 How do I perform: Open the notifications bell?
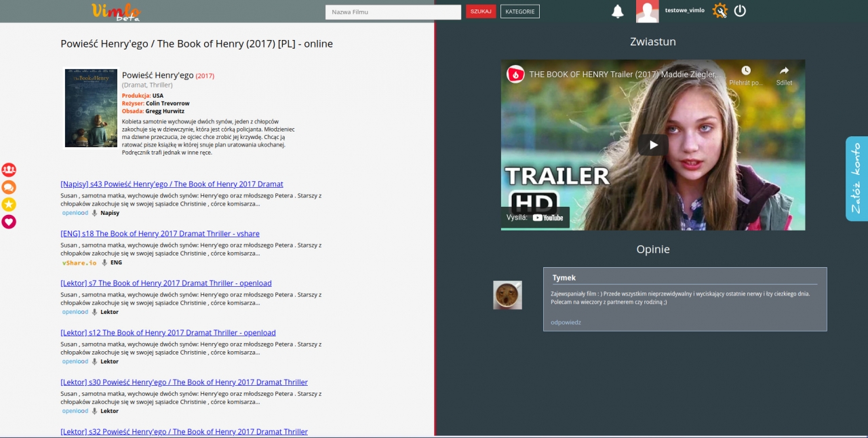(x=618, y=12)
